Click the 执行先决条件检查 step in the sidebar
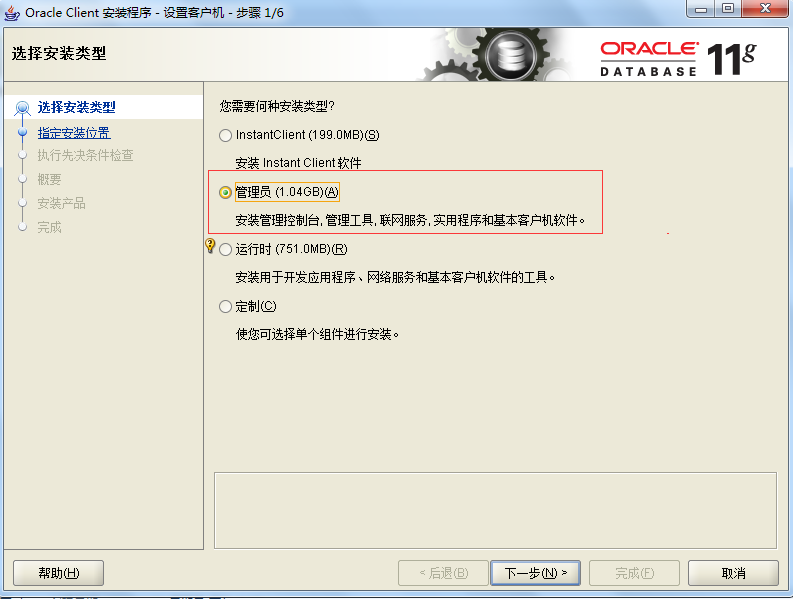This screenshot has width=793, height=599. (x=85, y=155)
